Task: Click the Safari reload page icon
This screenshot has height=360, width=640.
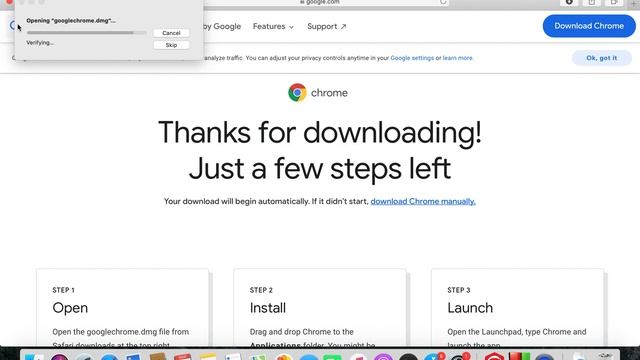Action: [x=443, y=2]
